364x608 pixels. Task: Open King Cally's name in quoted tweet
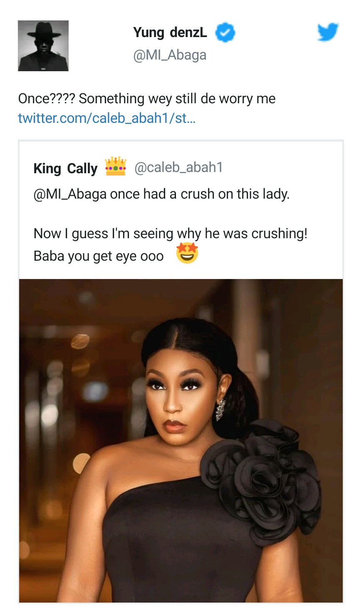(x=65, y=168)
